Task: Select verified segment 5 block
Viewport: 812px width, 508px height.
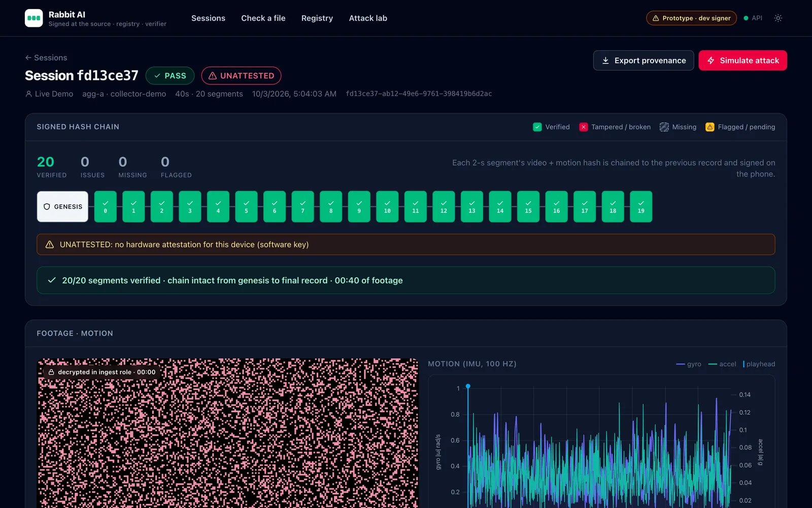Action: 246,207
